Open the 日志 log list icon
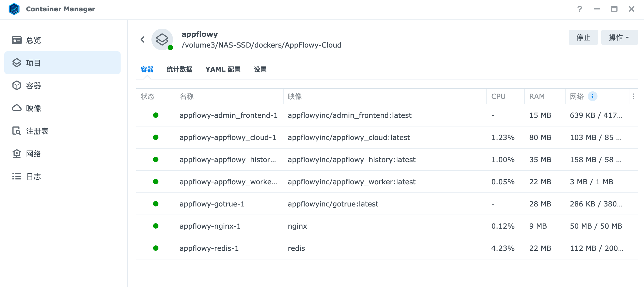644x287 pixels. coord(17,176)
